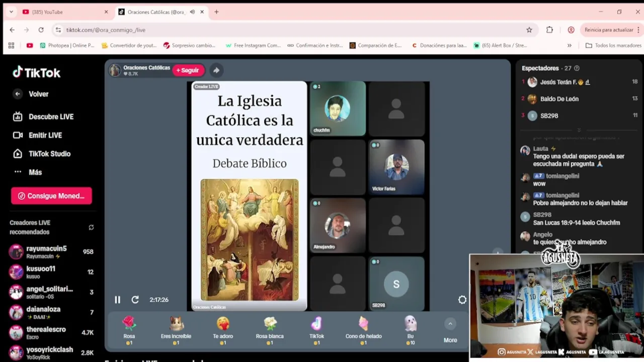
Task: Open Espectadores info icon
Action: pos(577,68)
